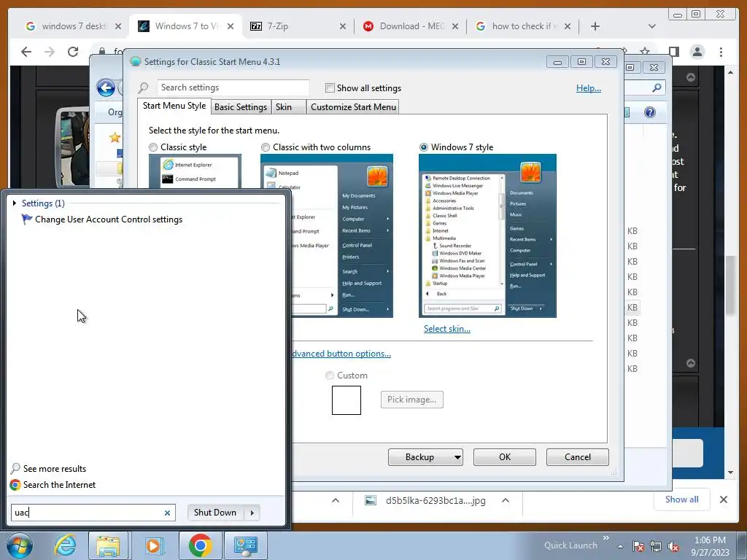Open Windows Explorer from the taskbar

(108, 545)
